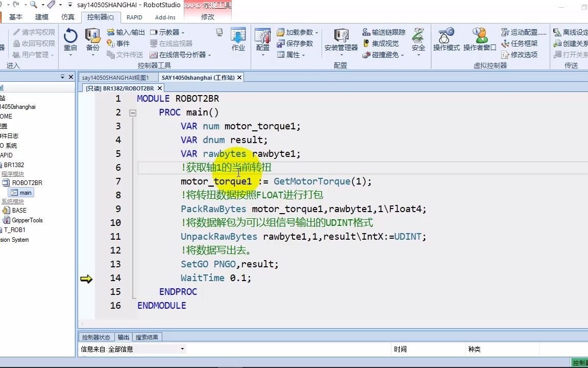Switch to the 输出 panel tab
The image size is (588, 368).
click(x=123, y=336)
